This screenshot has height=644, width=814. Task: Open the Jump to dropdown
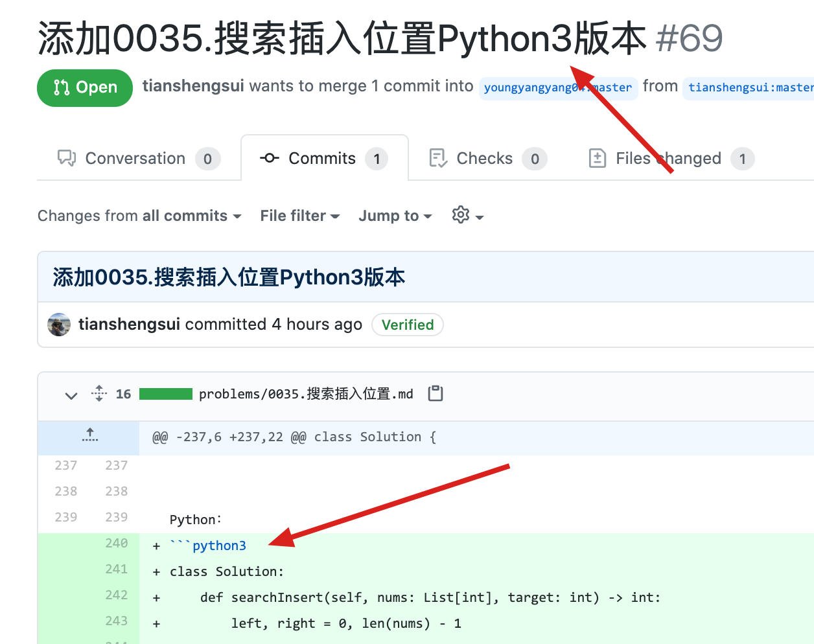395,216
